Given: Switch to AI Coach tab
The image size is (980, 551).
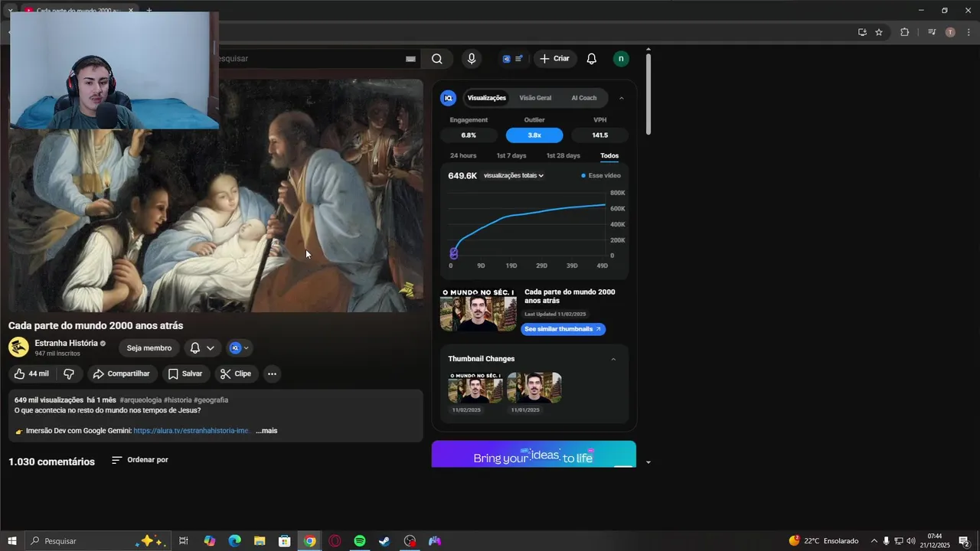Looking at the screenshot, I should click(x=583, y=98).
